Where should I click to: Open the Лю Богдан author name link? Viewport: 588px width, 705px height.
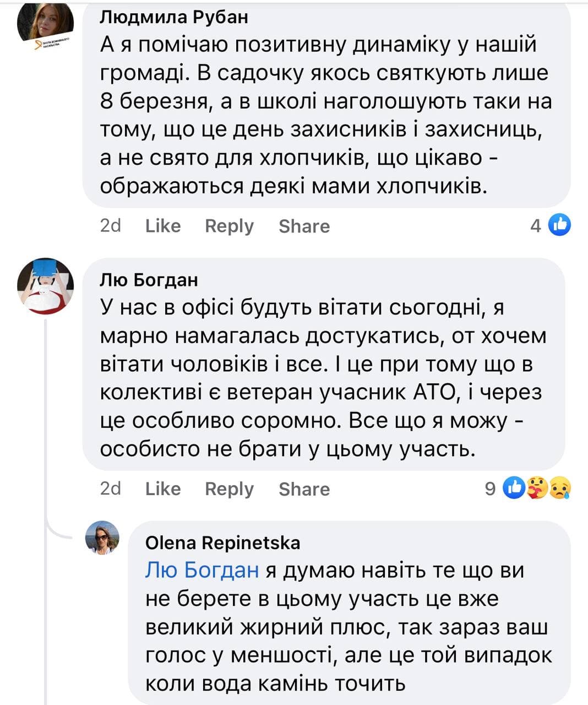point(149,280)
